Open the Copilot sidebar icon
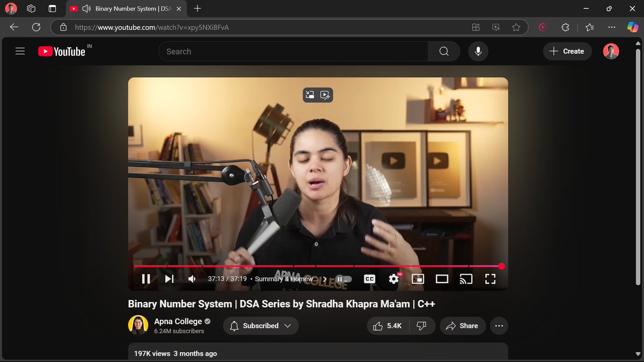This screenshot has height=362, width=644. (x=633, y=27)
